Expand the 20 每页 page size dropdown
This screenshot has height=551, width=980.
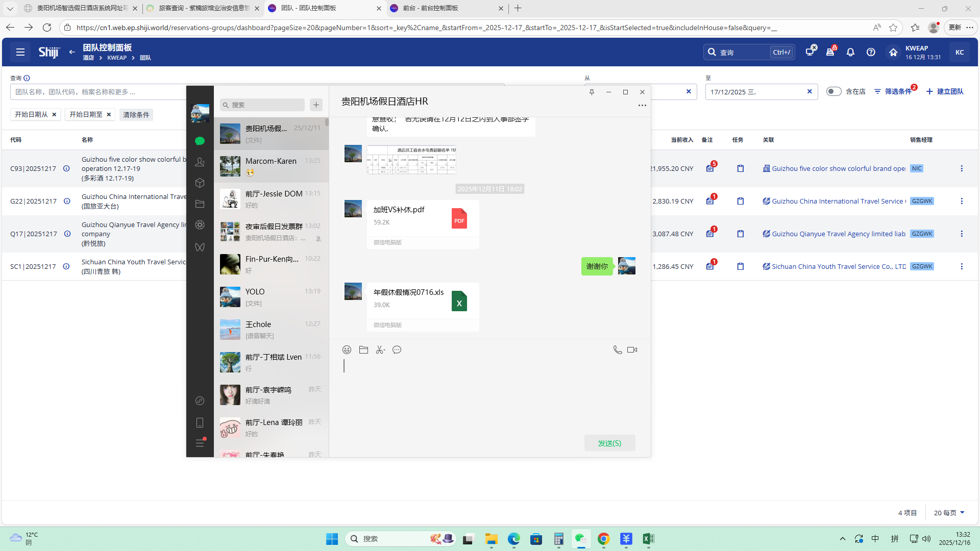coord(949,513)
